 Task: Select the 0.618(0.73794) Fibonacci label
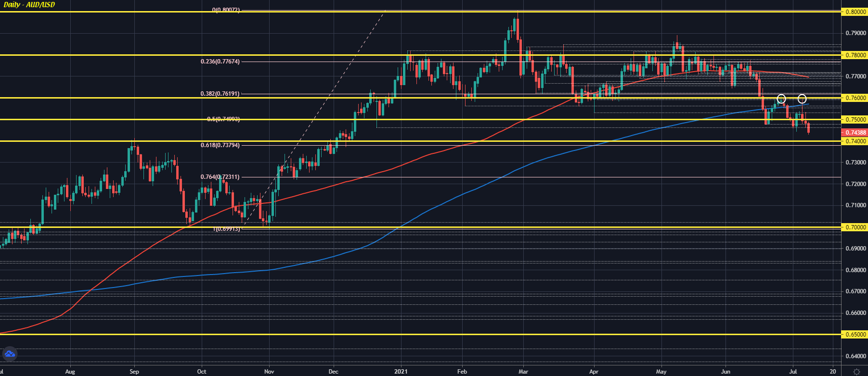[x=220, y=145]
